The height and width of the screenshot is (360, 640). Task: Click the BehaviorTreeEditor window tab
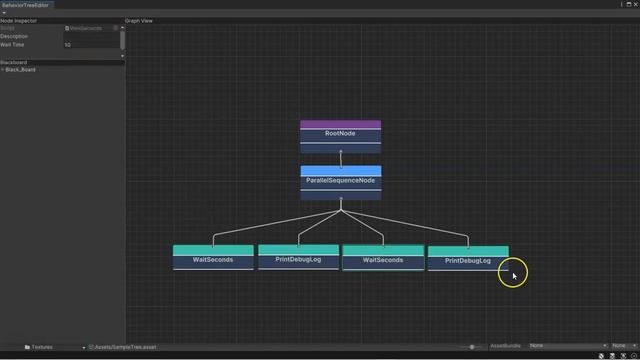[26, 5]
